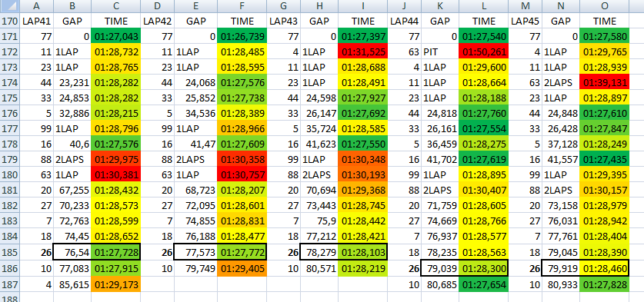This screenshot has height=302, width=644.
Task: Click the TIME header in column L
Action: coord(484,21)
